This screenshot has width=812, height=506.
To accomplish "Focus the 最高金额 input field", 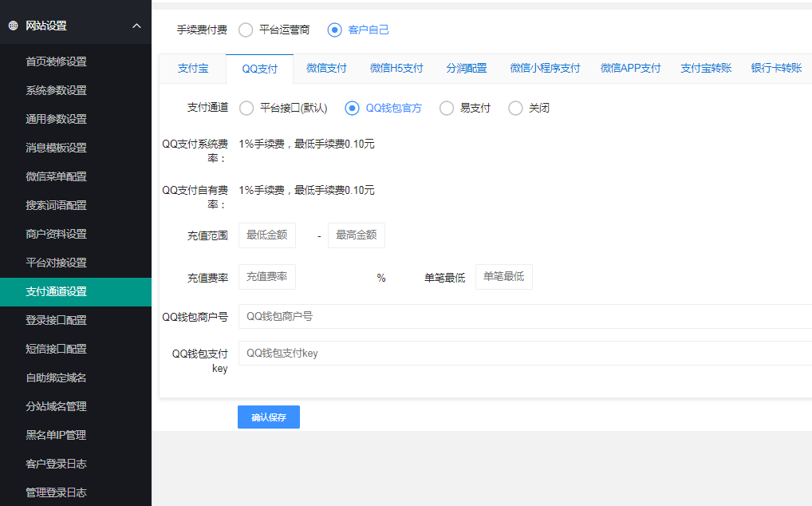I will [x=357, y=235].
